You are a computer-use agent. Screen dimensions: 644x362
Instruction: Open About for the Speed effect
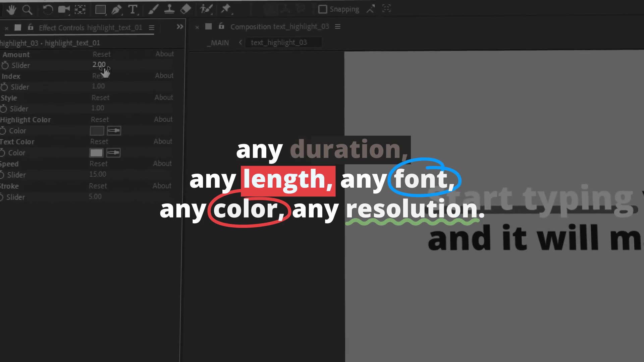point(162,163)
